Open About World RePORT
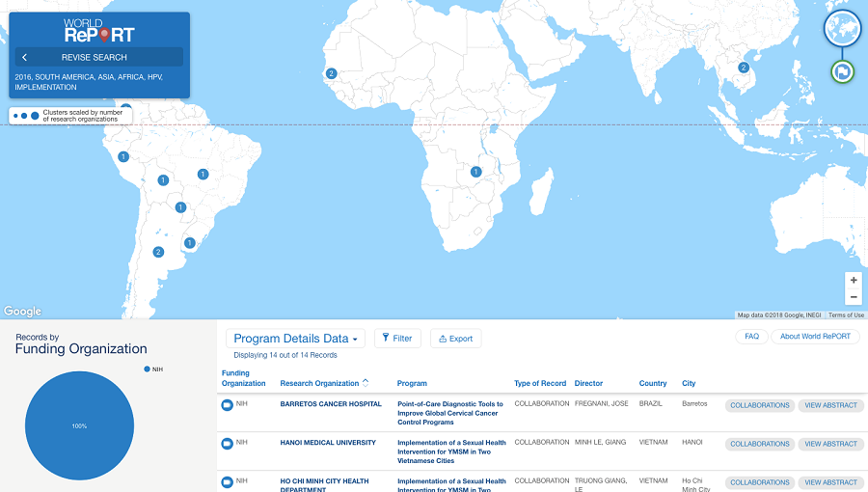Image resolution: width=868 pixels, height=492 pixels. tap(815, 337)
